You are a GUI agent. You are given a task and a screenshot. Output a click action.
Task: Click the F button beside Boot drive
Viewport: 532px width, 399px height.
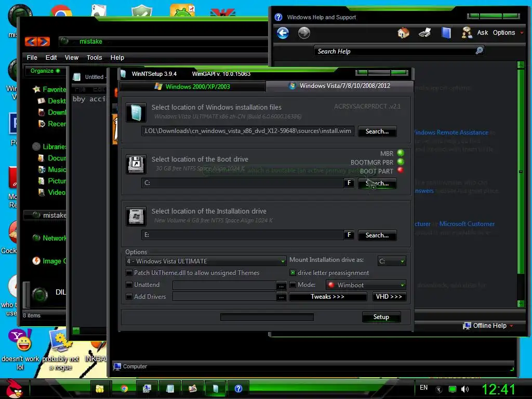349,183
